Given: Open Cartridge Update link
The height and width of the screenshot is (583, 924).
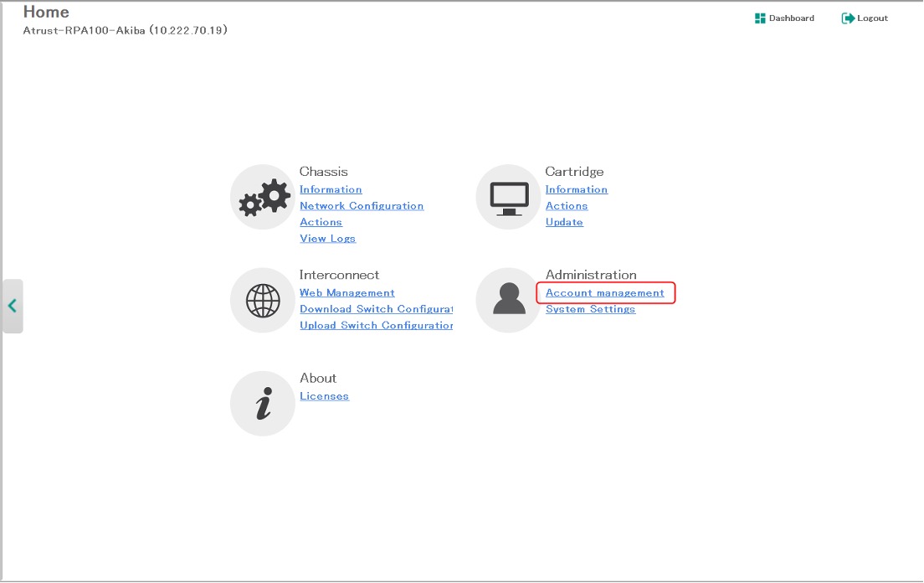Looking at the screenshot, I should 564,223.
